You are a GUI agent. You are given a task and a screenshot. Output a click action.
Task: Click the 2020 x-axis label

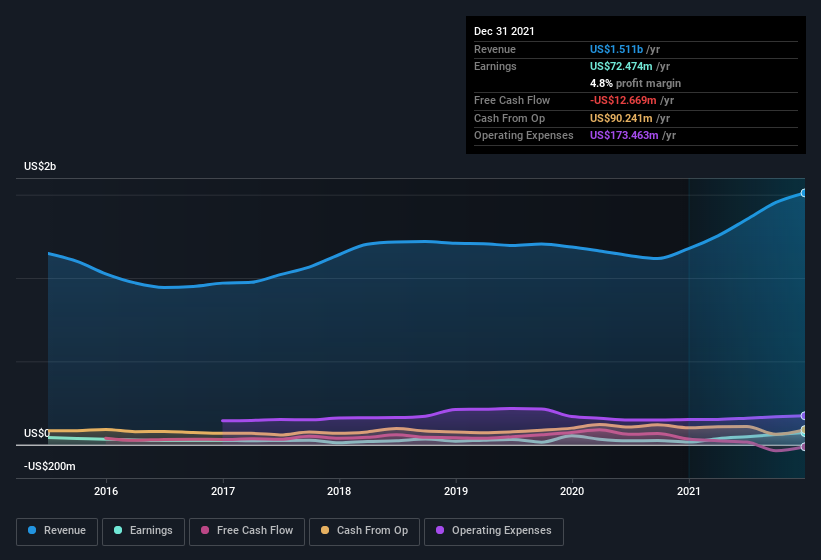[572, 491]
